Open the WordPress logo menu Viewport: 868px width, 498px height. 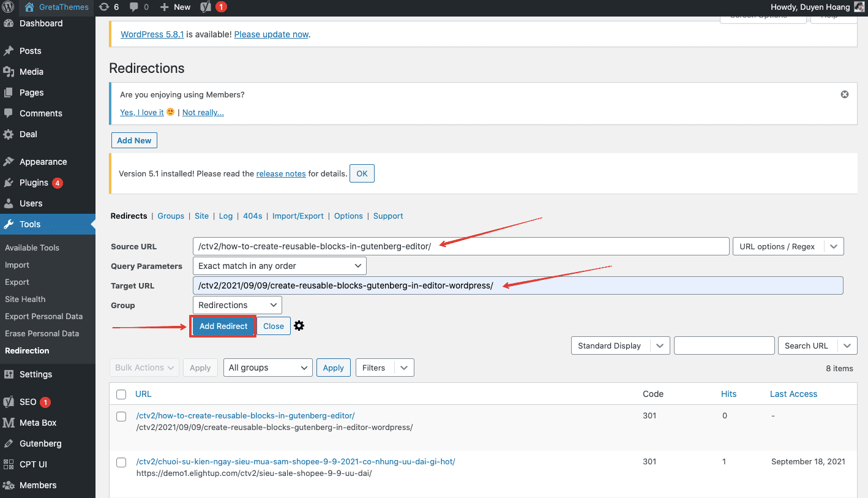pyautogui.click(x=9, y=7)
